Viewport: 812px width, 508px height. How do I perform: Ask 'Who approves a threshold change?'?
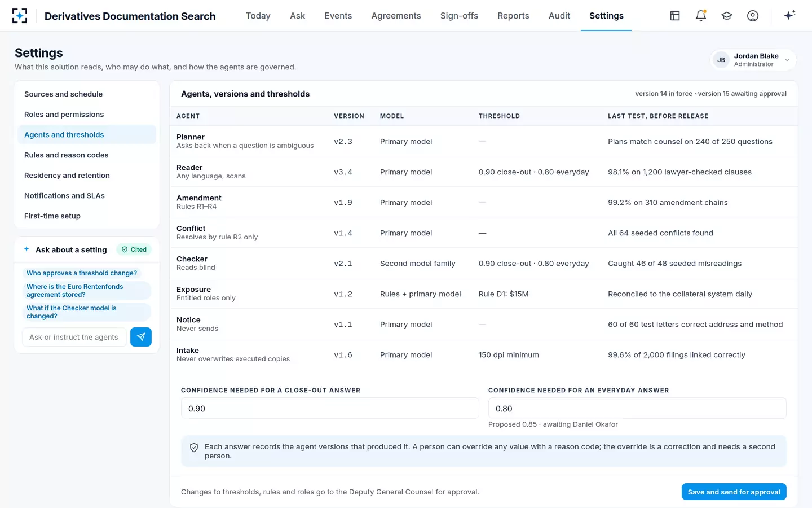coord(82,273)
